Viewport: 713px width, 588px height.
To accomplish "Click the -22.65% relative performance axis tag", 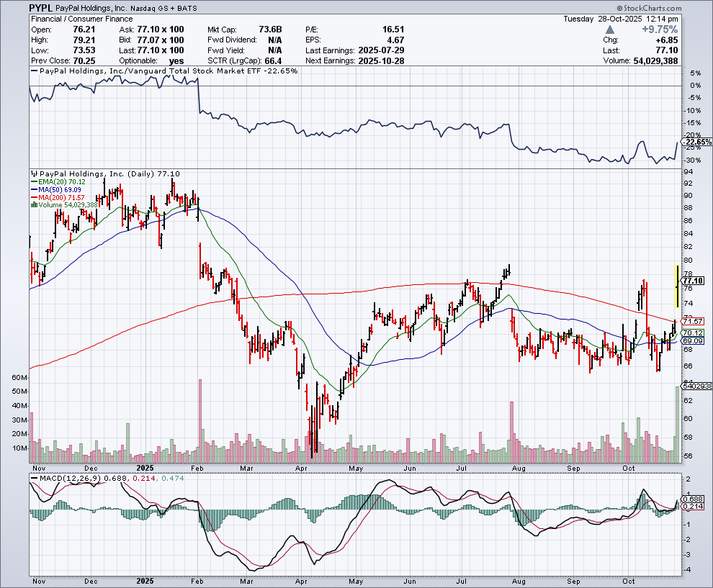I will pyautogui.click(x=694, y=142).
